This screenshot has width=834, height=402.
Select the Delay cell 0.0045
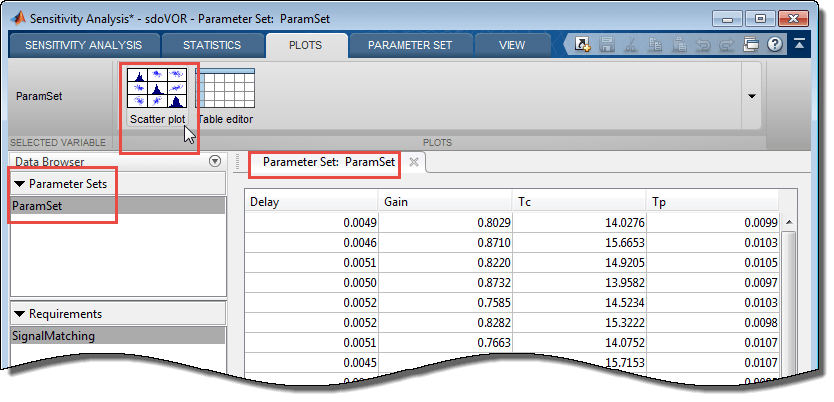312,363
